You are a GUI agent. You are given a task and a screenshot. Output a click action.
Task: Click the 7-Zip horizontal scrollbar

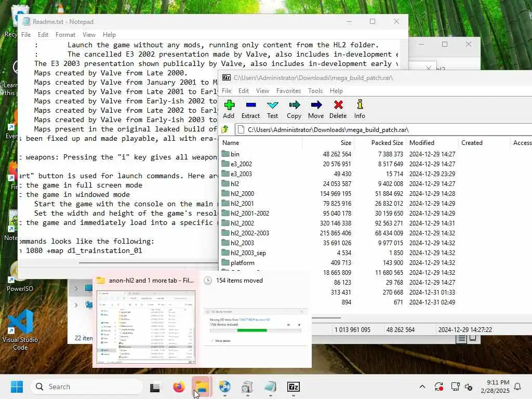pyautogui.click(x=326, y=318)
